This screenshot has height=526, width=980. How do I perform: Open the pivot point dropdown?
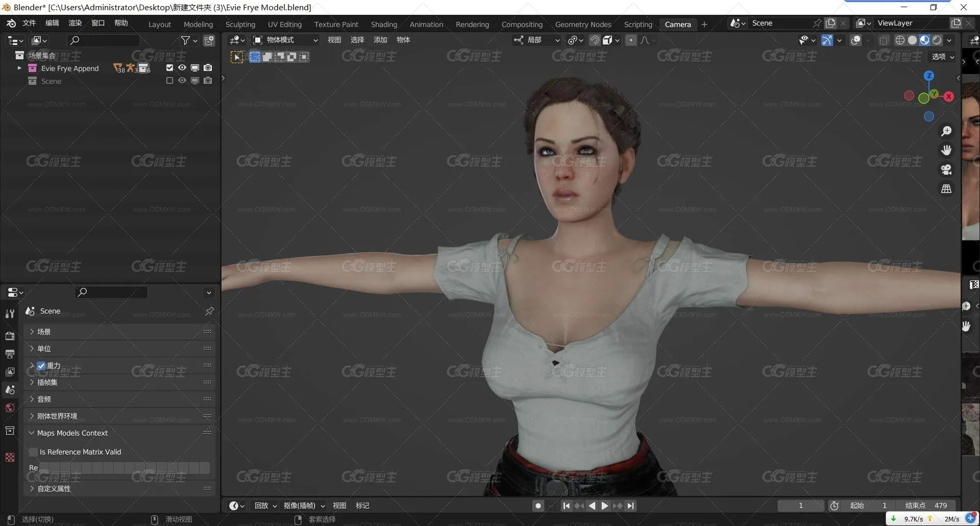[575, 40]
